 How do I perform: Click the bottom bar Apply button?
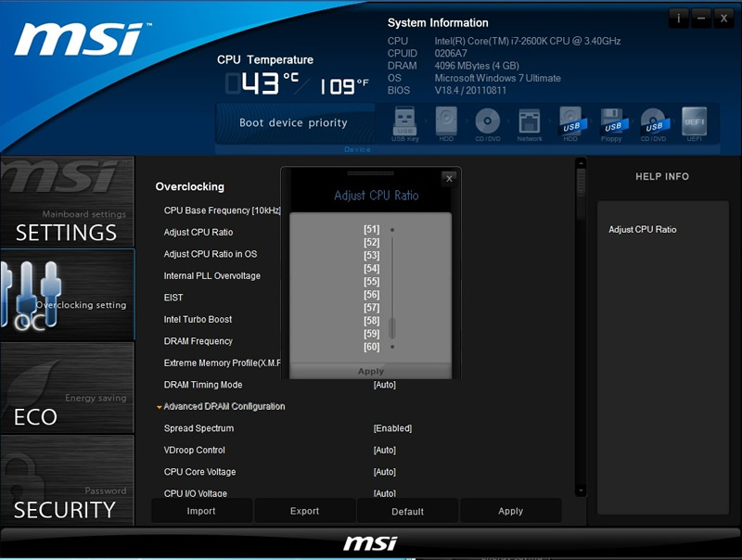click(511, 511)
